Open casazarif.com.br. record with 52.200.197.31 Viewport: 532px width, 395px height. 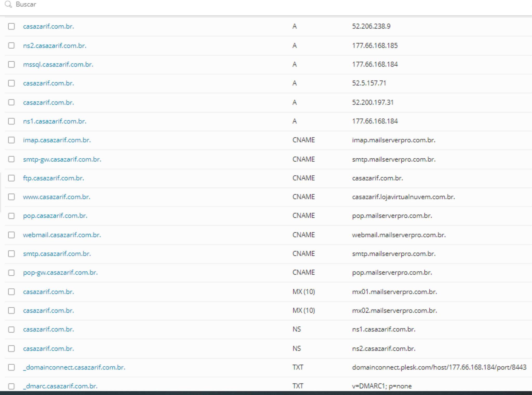point(49,102)
